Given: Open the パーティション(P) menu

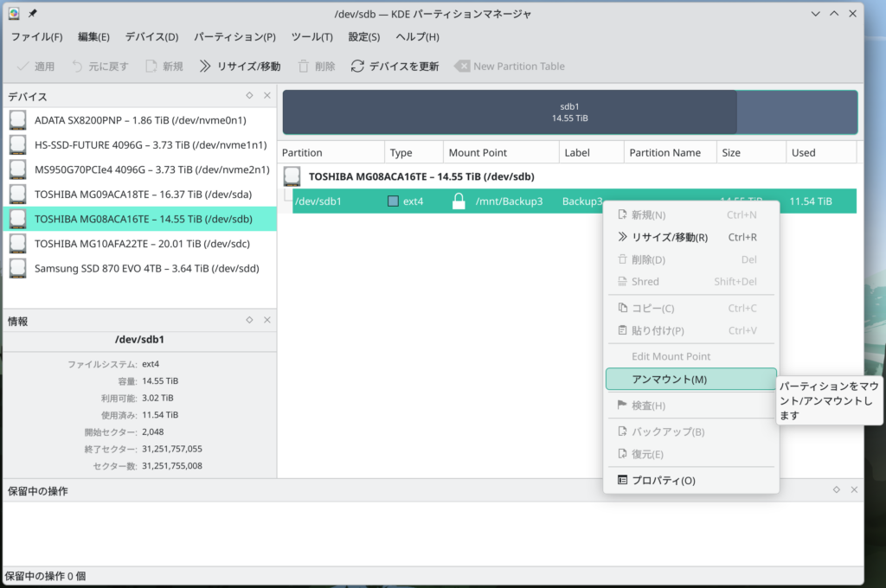Looking at the screenshot, I should click(x=234, y=37).
